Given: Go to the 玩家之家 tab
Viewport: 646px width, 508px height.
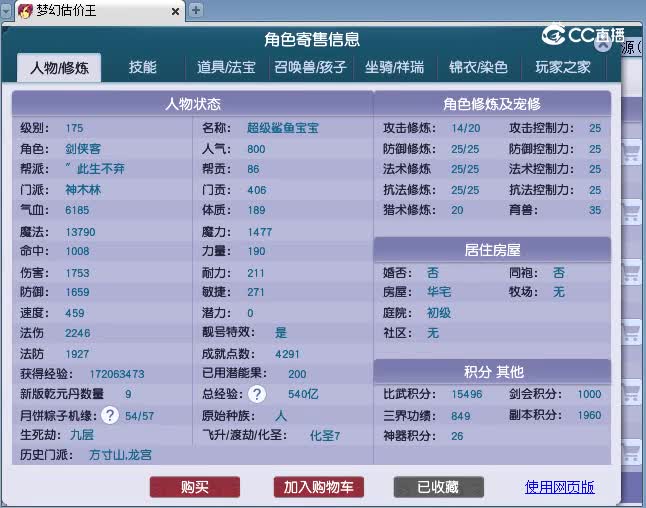Looking at the screenshot, I should 563,67.
